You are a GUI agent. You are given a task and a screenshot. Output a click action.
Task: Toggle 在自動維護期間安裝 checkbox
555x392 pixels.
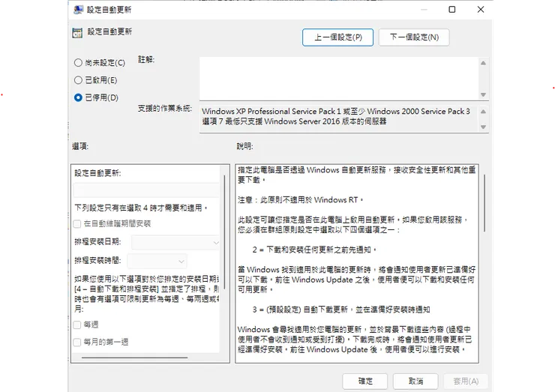(x=76, y=223)
